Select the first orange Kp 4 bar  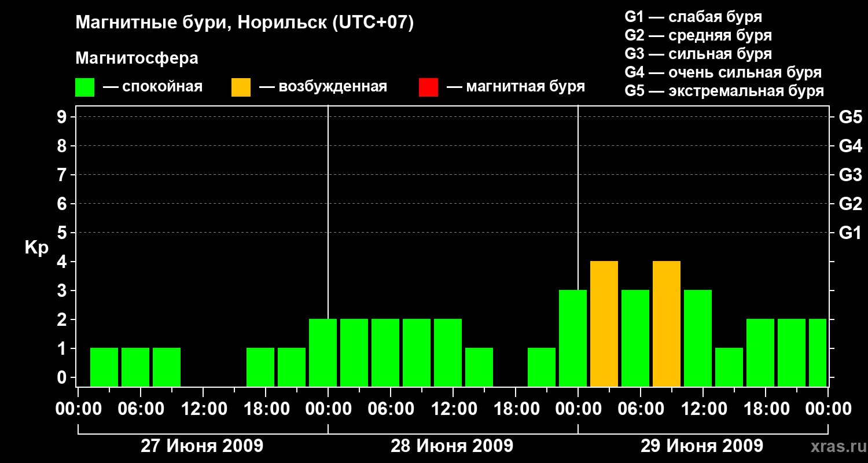pyautogui.click(x=604, y=324)
